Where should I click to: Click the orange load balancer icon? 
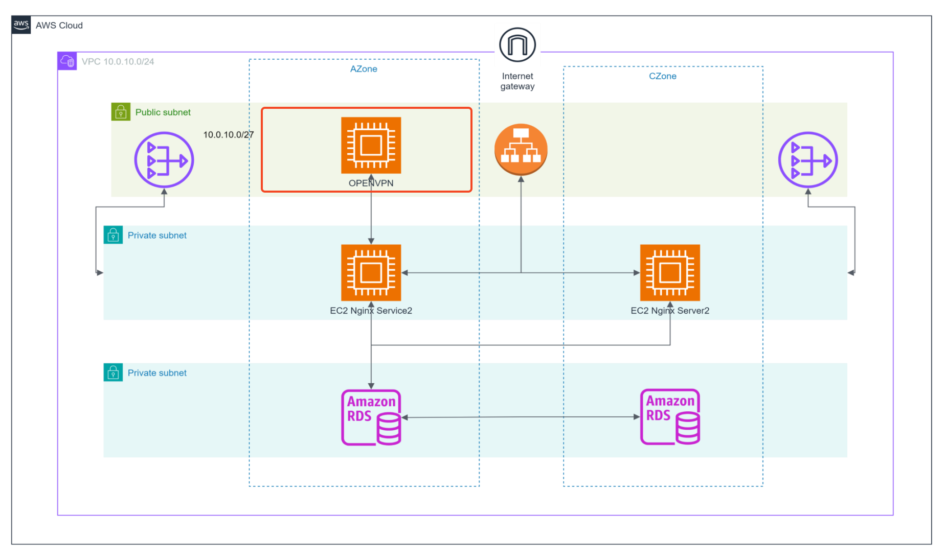tap(521, 149)
